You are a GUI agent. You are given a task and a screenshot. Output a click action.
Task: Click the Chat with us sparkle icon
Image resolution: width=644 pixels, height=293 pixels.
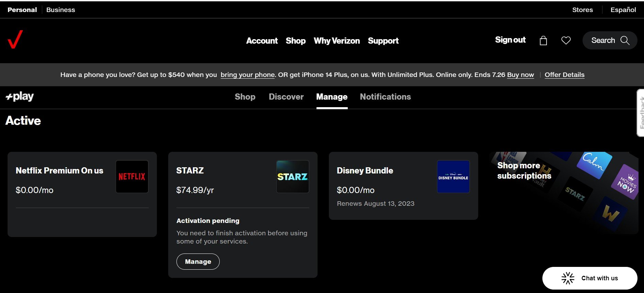[568, 278]
